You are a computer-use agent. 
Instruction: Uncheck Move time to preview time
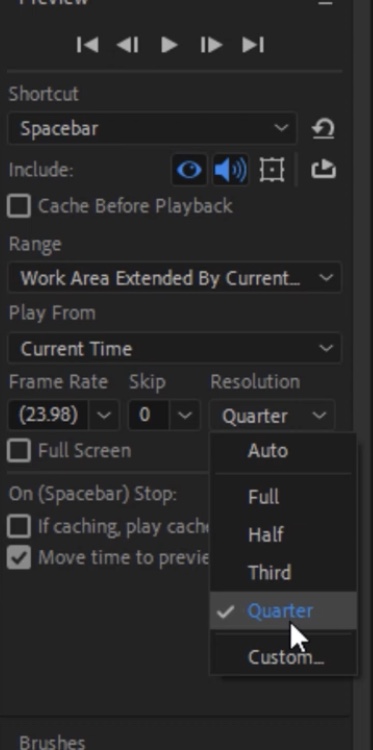point(19,558)
